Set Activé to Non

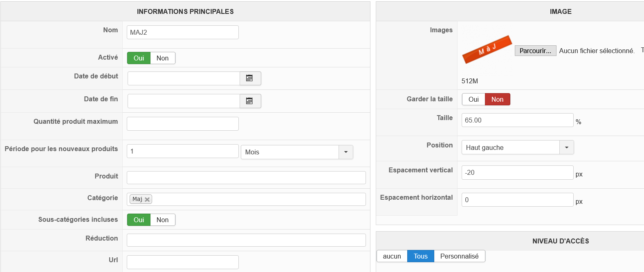[x=162, y=58]
